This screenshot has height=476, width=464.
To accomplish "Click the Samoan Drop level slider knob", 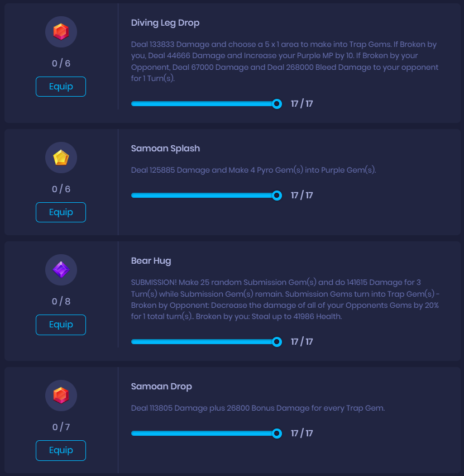I will [277, 434].
